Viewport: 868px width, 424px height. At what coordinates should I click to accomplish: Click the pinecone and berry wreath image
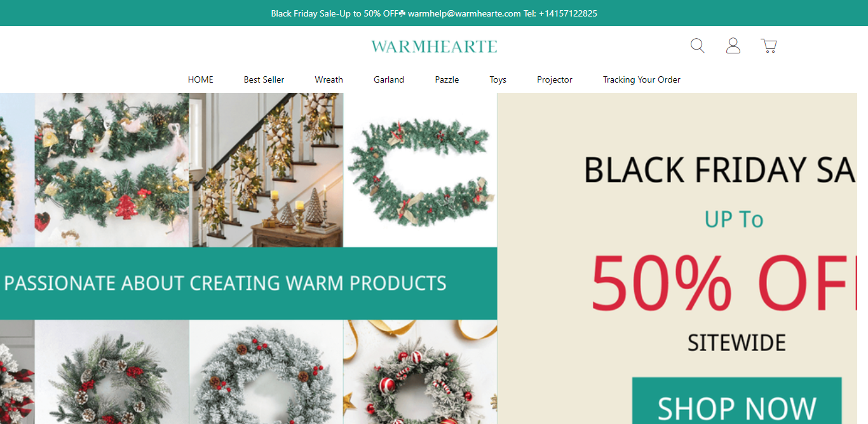[112, 372]
